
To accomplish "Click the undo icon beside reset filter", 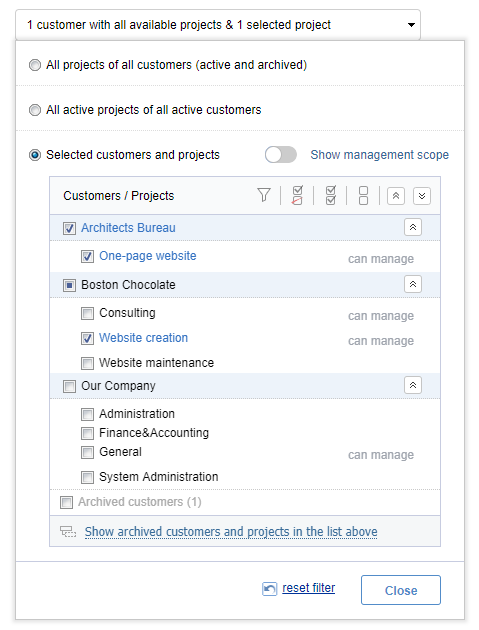I will point(270,589).
